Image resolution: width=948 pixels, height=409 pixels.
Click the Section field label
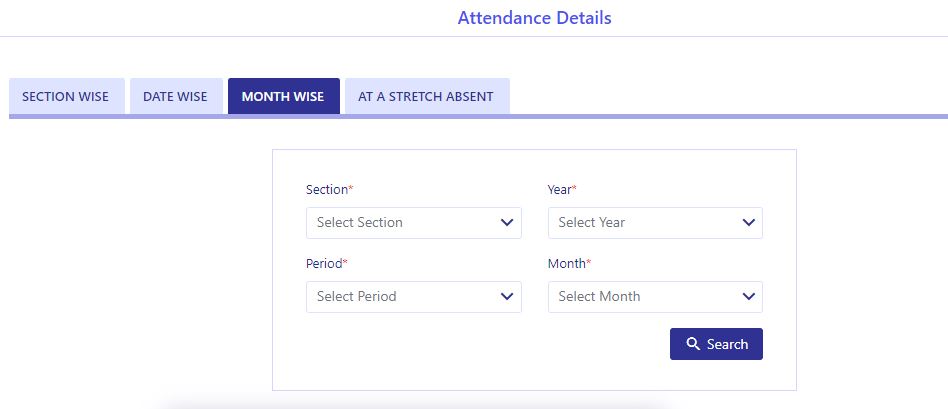(327, 189)
